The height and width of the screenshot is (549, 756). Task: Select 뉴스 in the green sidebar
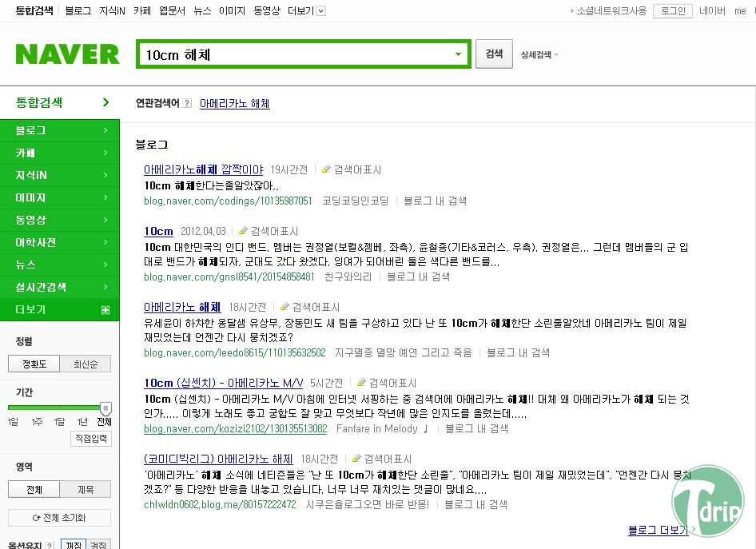[x=60, y=265]
